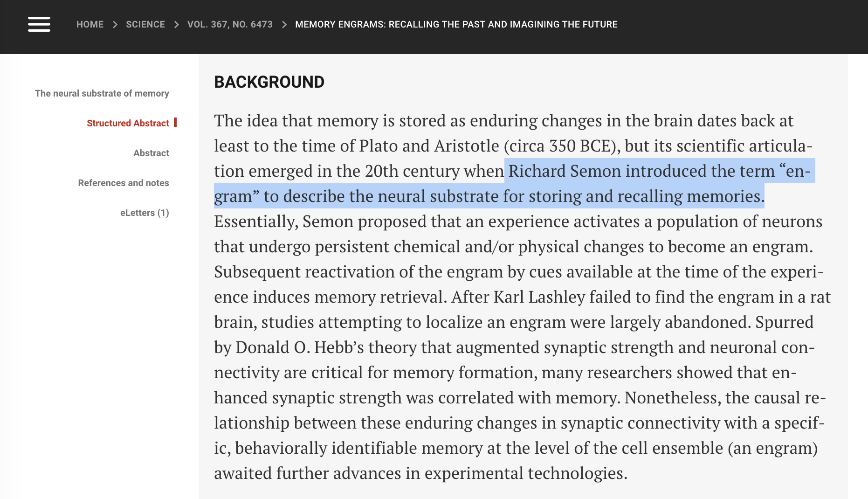Click the name Karl Lashley in text
Image resolution: width=868 pixels, height=499 pixels.
pyautogui.click(x=539, y=297)
